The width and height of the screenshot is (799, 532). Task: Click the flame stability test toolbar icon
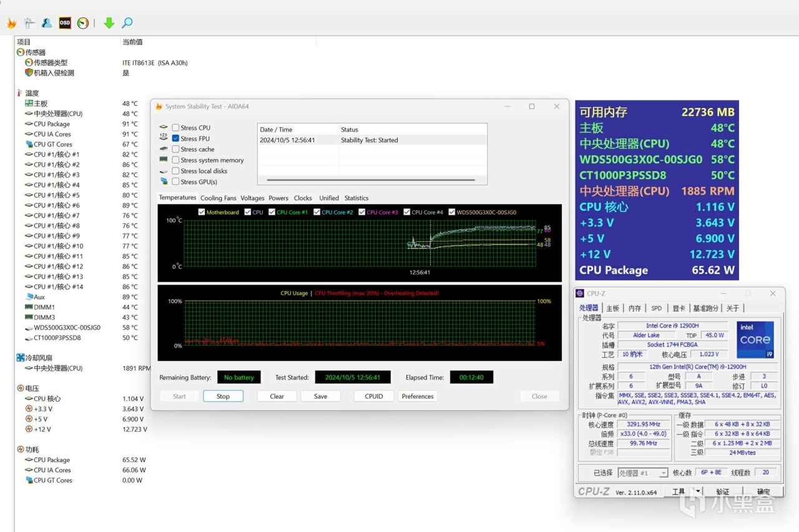[x=11, y=23]
